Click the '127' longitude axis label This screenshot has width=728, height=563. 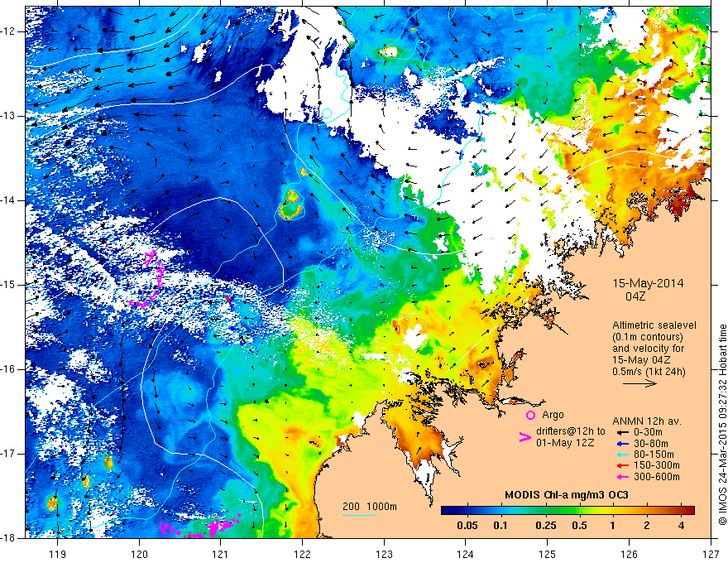coord(711,554)
